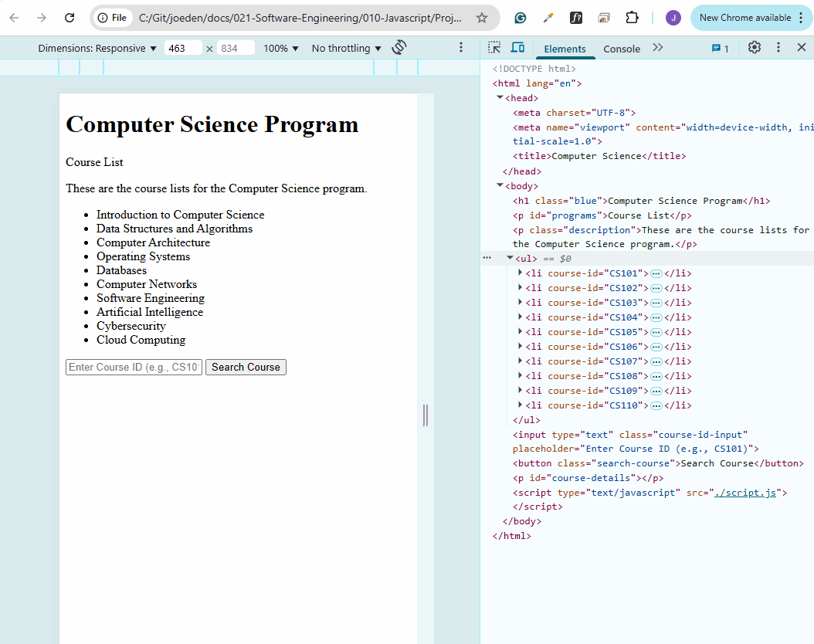Collapse the head element node

500,97
